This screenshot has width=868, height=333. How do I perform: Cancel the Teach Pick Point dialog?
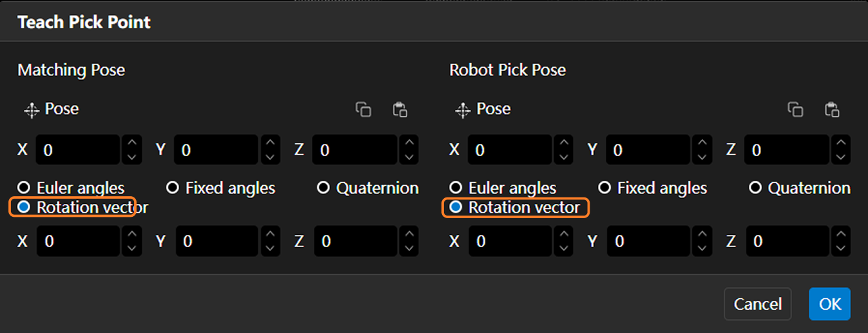point(757,304)
